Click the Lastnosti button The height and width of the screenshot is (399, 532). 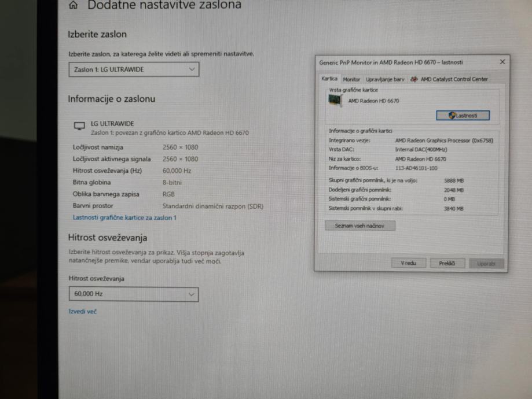click(463, 116)
